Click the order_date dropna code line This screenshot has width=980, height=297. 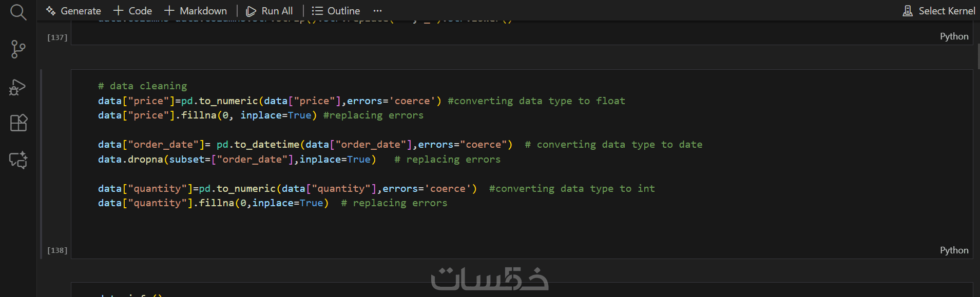point(237,160)
